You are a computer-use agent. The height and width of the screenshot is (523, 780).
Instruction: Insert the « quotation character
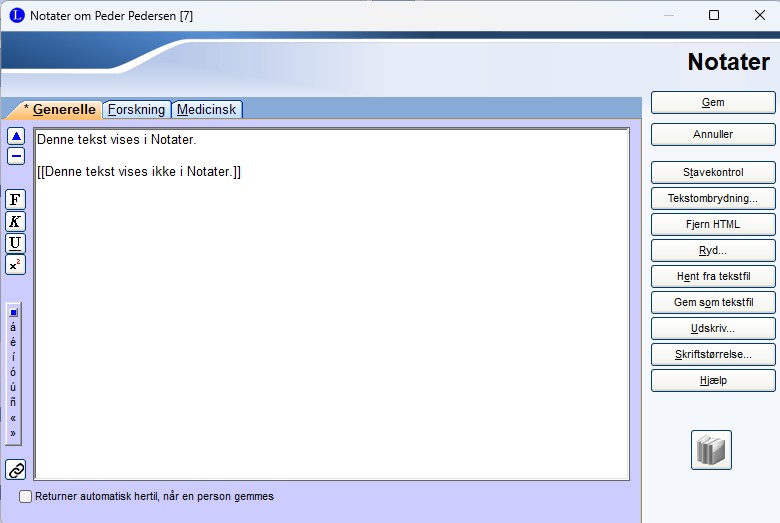point(13,418)
